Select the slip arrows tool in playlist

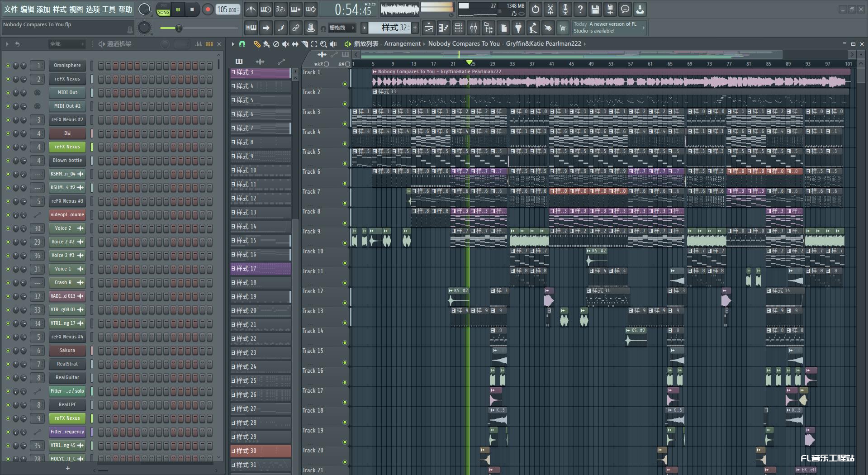pyautogui.click(x=295, y=44)
